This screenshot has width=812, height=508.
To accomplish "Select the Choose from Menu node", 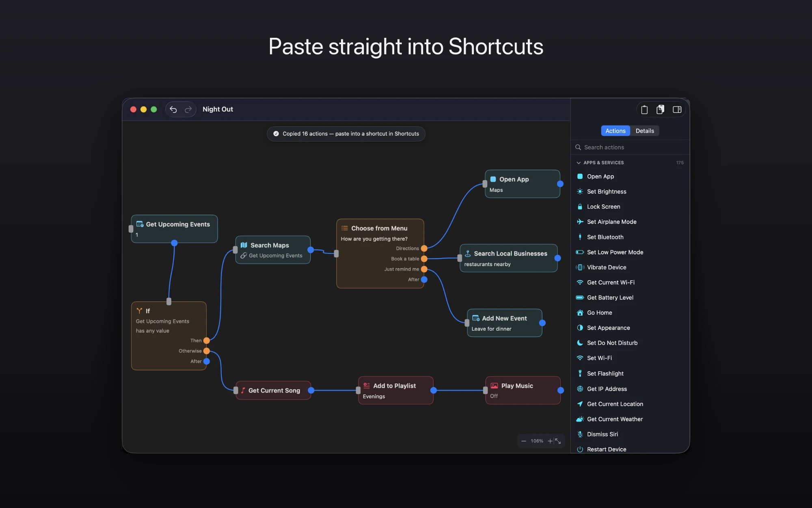I will coord(380,254).
